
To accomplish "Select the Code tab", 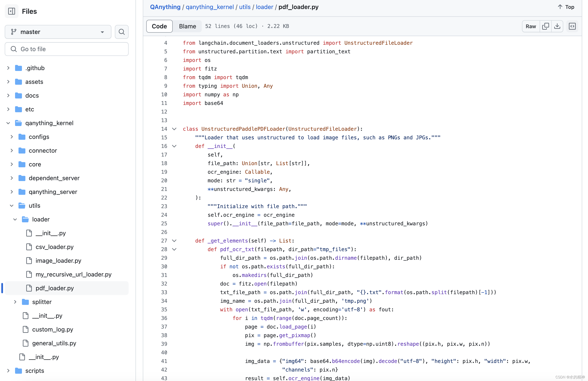I will click(159, 26).
